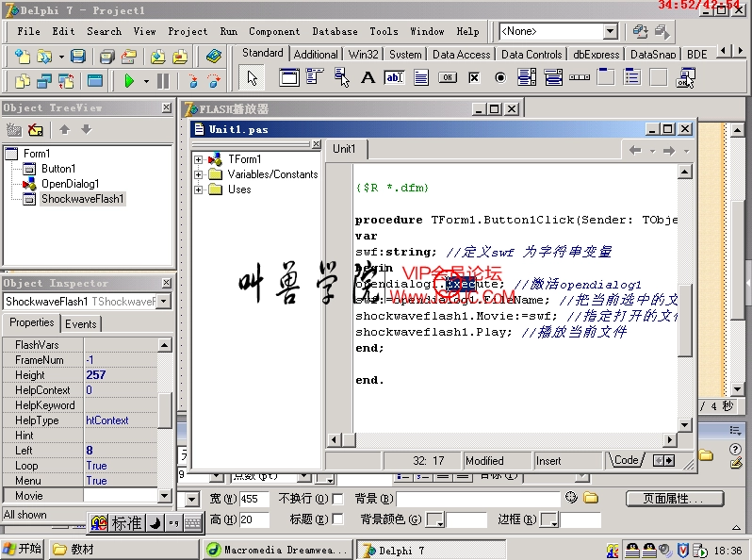Image resolution: width=752 pixels, height=560 pixels.
Task: Select the arrow pointer in component palette
Action: click(x=253, y=77)
